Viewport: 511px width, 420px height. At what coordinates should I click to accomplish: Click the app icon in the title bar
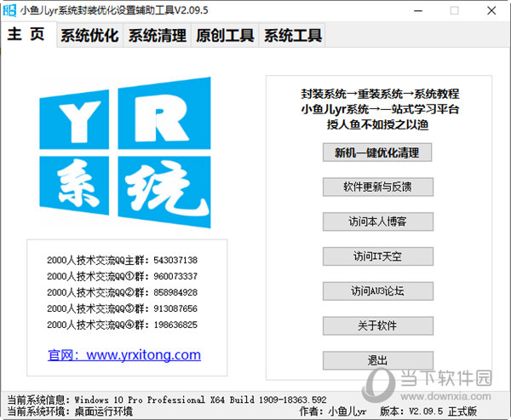pos(9,10)
